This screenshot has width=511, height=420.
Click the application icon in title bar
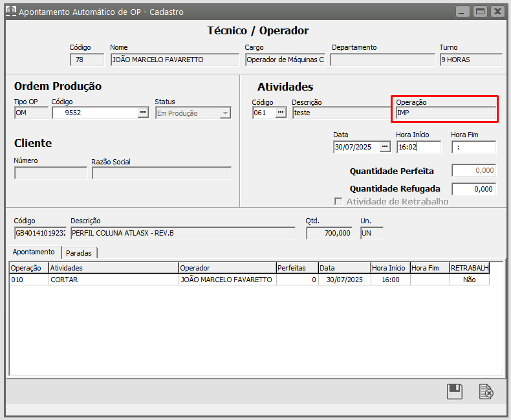coord(10,11)
